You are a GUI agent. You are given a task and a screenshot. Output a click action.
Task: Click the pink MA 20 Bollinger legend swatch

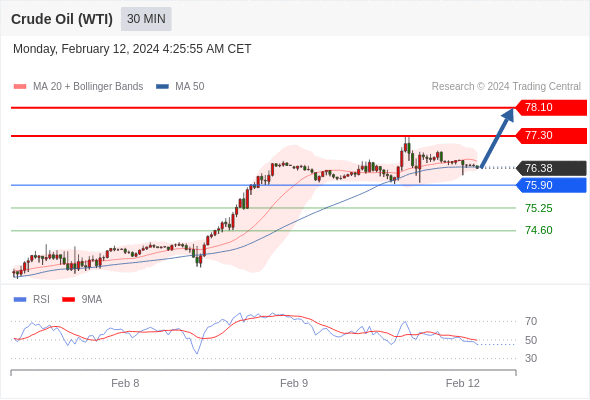[20, 87]
